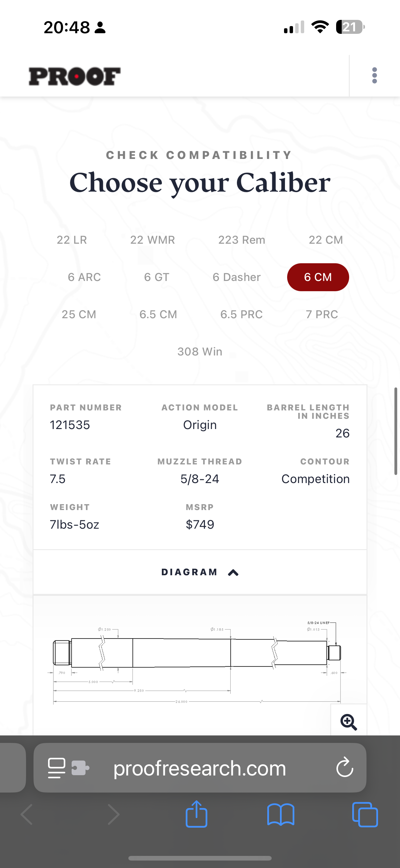
Task: Switch to the 7 PRC caliber
Action: tap(322, 314)
